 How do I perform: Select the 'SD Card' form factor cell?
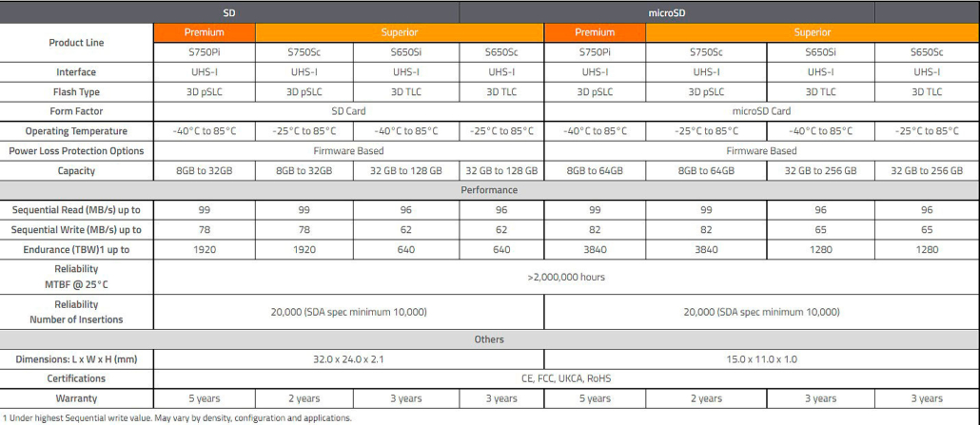tap(349, 111)
